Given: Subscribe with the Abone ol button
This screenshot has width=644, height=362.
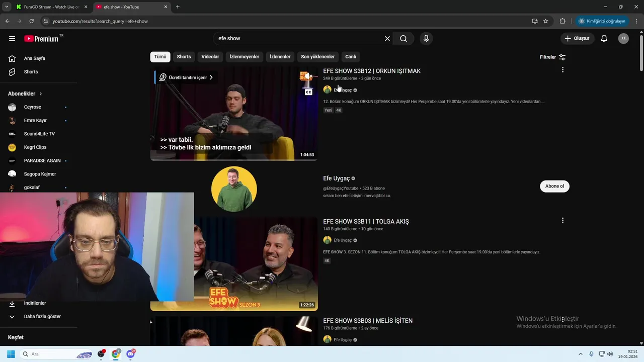Looking at the screenshot, I should pyautogui.click(x=554, y=186).
